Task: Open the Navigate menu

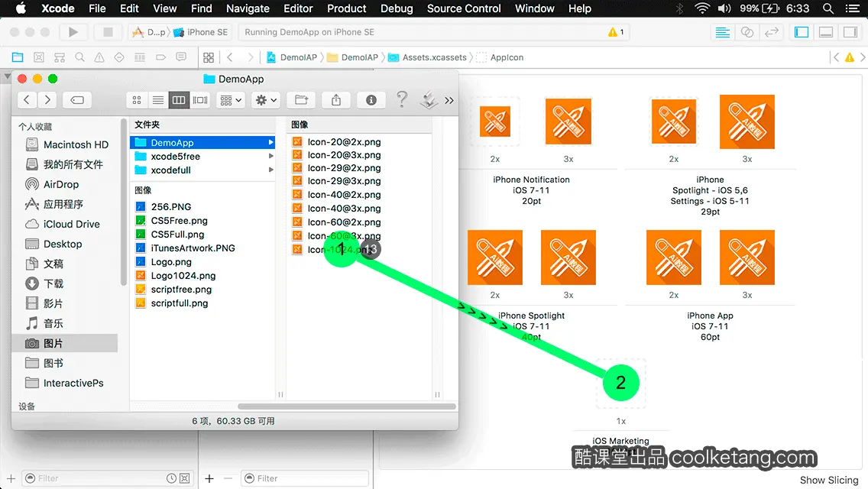Action: click(x=248, y=8)
